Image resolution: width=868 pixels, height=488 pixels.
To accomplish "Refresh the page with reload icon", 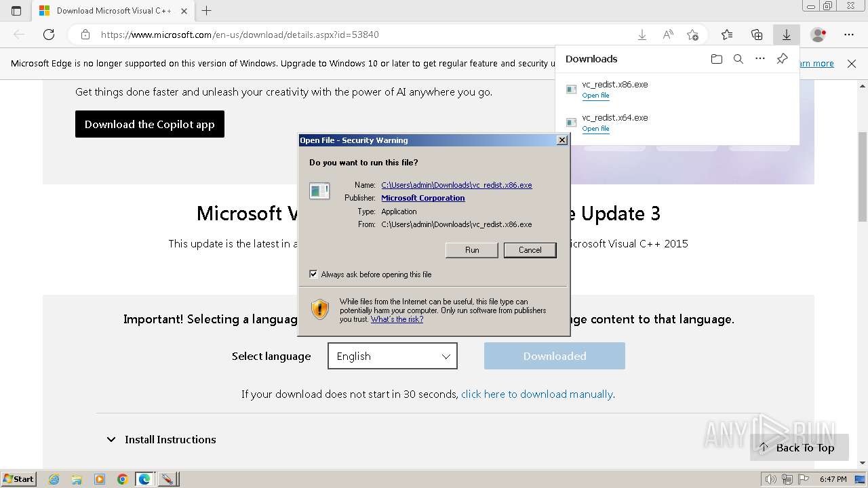I will [x=49, y=35].
